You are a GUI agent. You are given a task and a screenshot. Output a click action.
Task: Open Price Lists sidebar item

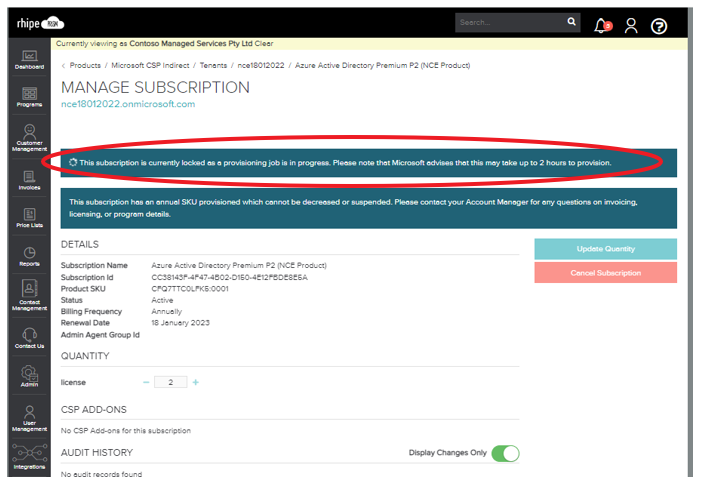click(x=29, y=217)
